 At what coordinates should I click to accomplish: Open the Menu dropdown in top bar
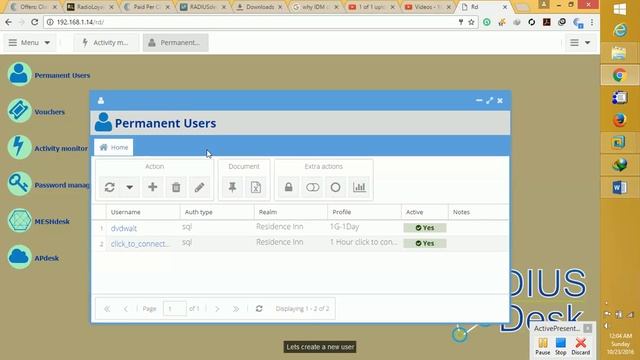pyautogui.click(x=29, y=42)
